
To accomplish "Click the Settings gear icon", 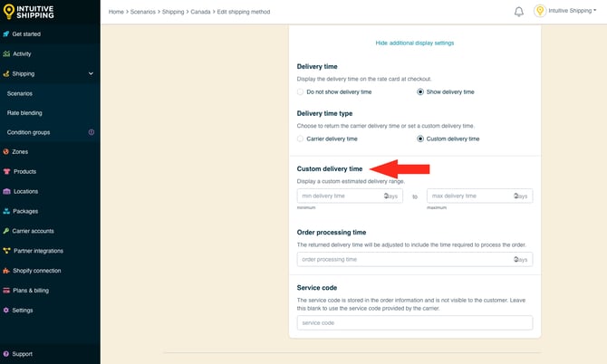I will (5, 310).
